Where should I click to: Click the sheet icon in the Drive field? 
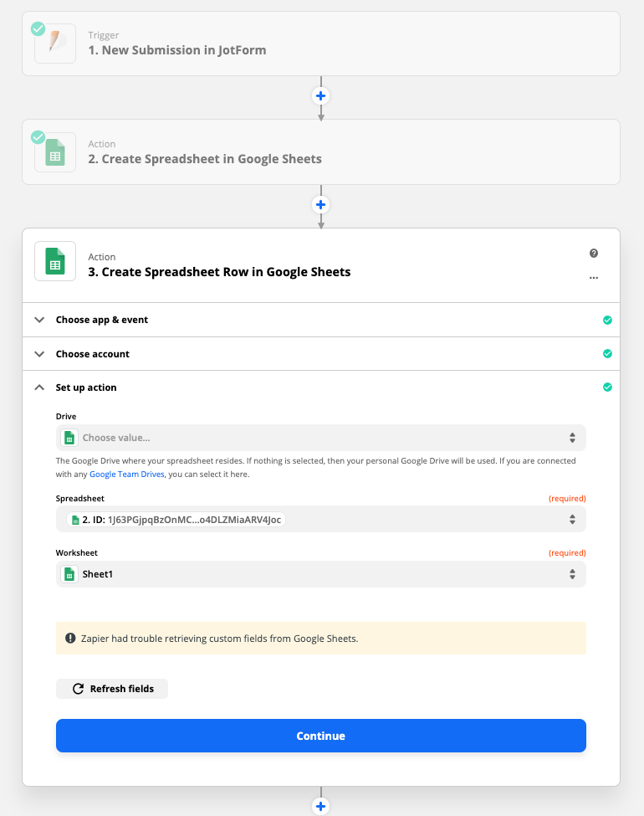69,439
